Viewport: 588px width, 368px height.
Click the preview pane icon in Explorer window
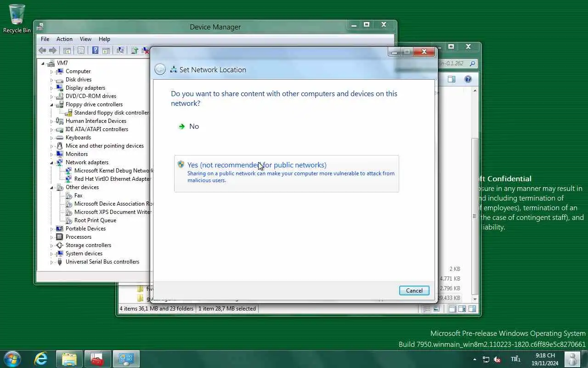click(452, 79)
